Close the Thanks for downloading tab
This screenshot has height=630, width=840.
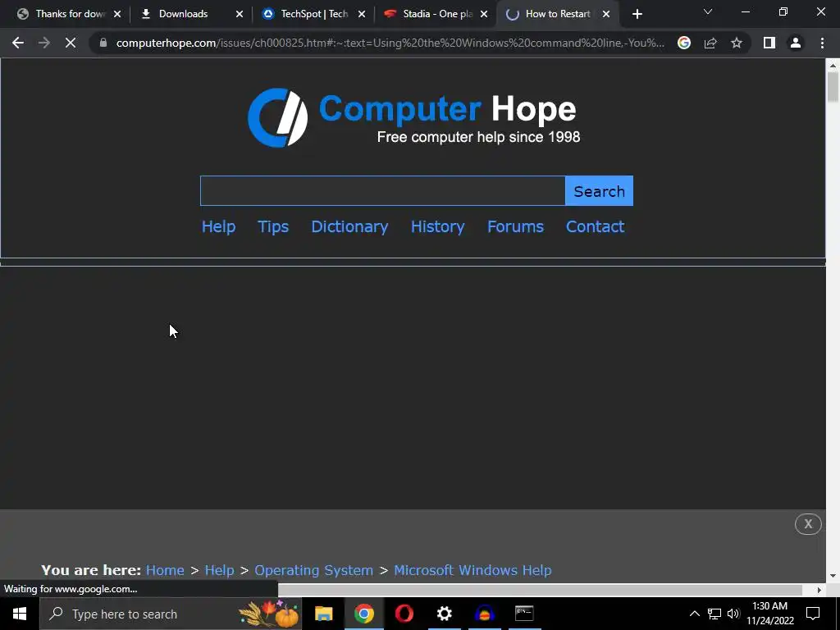tap(117, 14)
